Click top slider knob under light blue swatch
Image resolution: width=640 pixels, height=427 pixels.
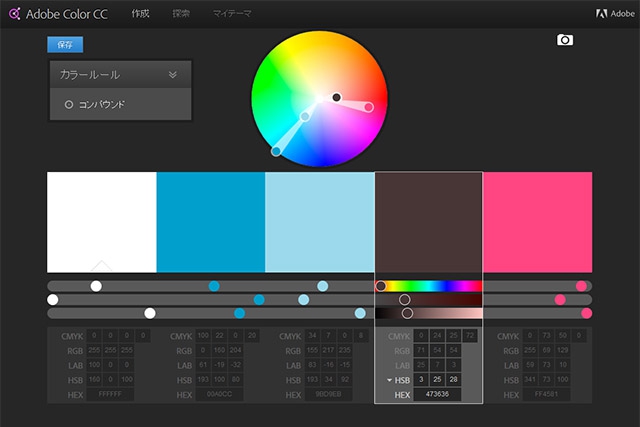322,286
